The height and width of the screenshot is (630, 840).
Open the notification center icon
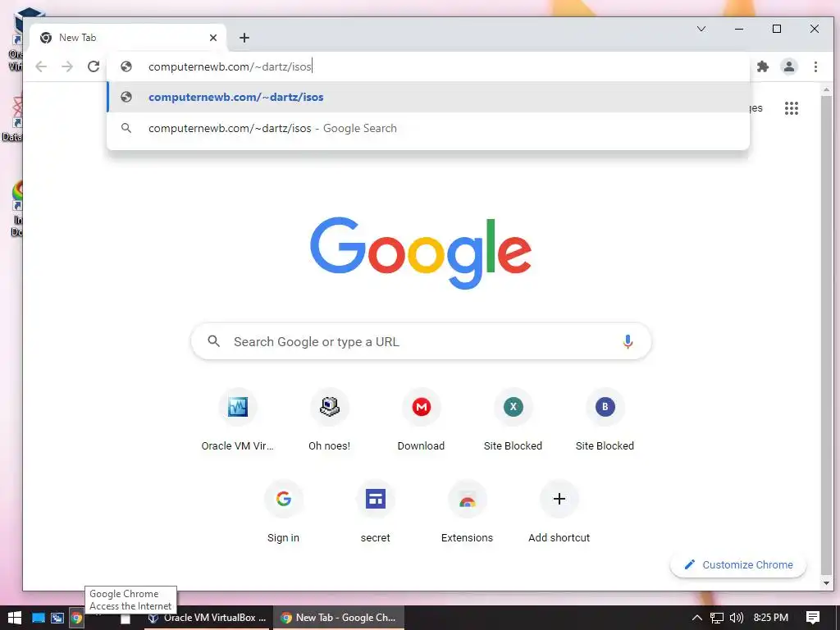click(x=813, y=618)
